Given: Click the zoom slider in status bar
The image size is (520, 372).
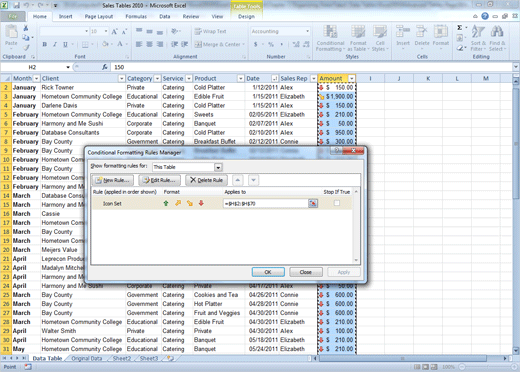Looking at the screenshot, I should (487, 367).
